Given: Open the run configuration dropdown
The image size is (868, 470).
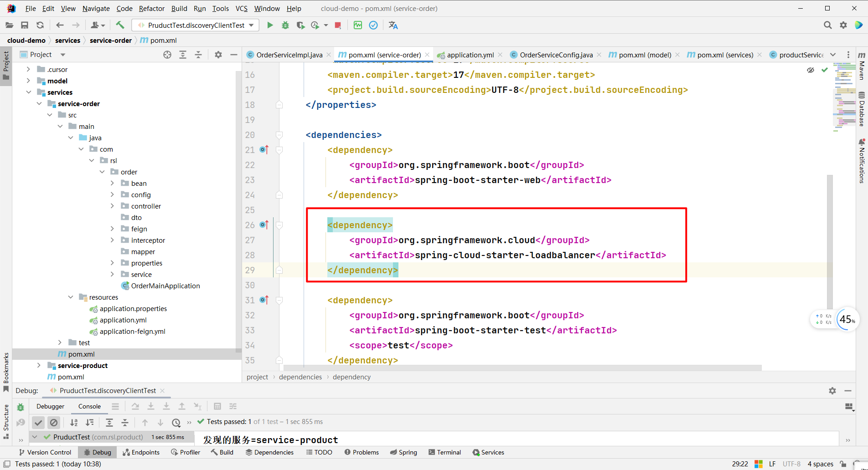Looking at the screenshot, I should [195, 26].
